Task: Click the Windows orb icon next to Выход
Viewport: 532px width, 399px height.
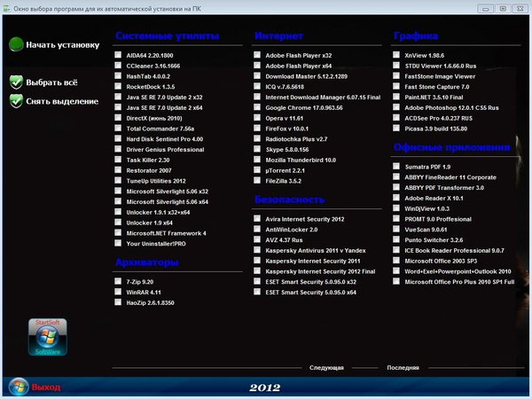Action: [x=19, y=387]
